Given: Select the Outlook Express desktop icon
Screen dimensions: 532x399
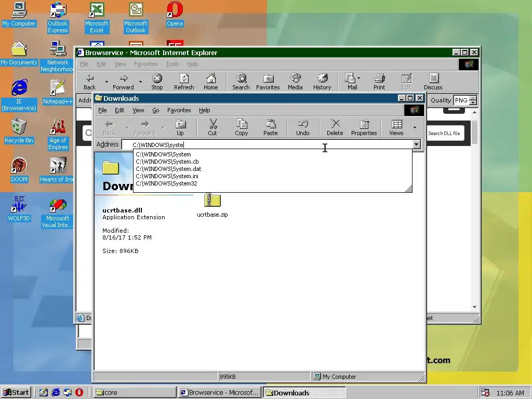Looking at the screenshot, I should [x=58, y=18].
